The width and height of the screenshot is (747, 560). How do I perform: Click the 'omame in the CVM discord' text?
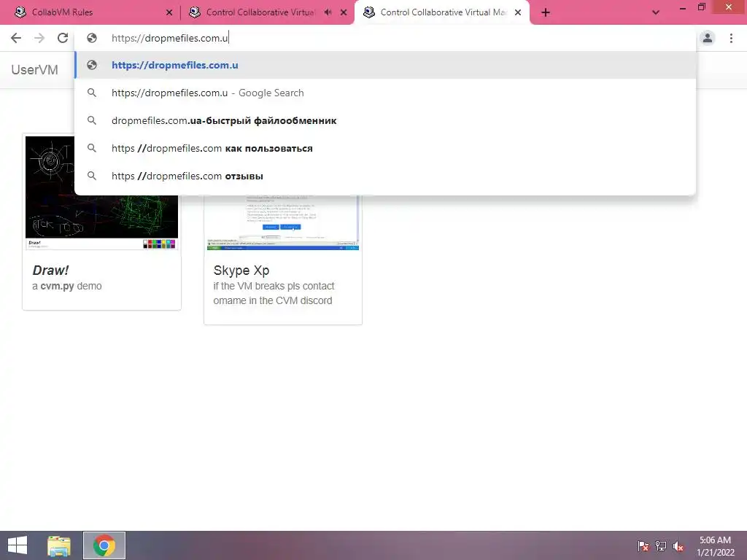pos(273,301)
